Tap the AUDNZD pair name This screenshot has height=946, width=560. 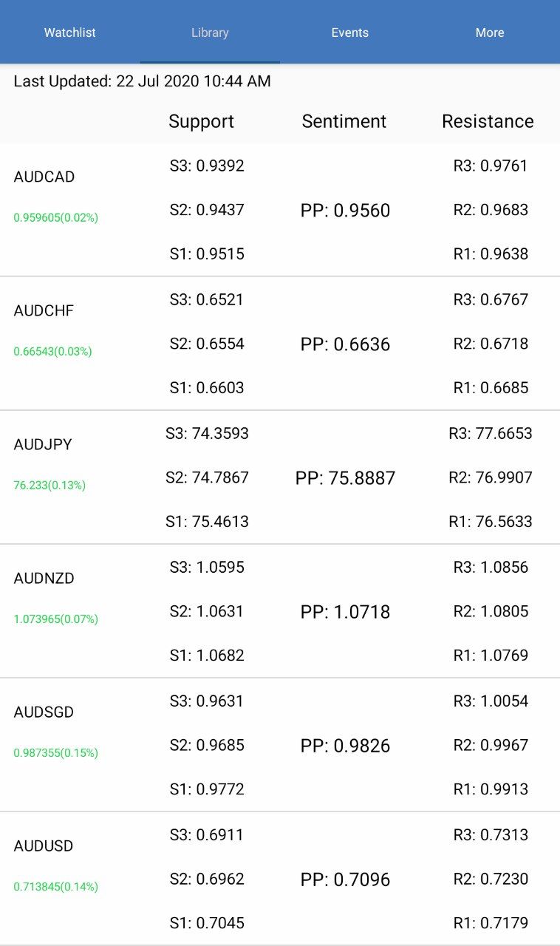[44, 579]
